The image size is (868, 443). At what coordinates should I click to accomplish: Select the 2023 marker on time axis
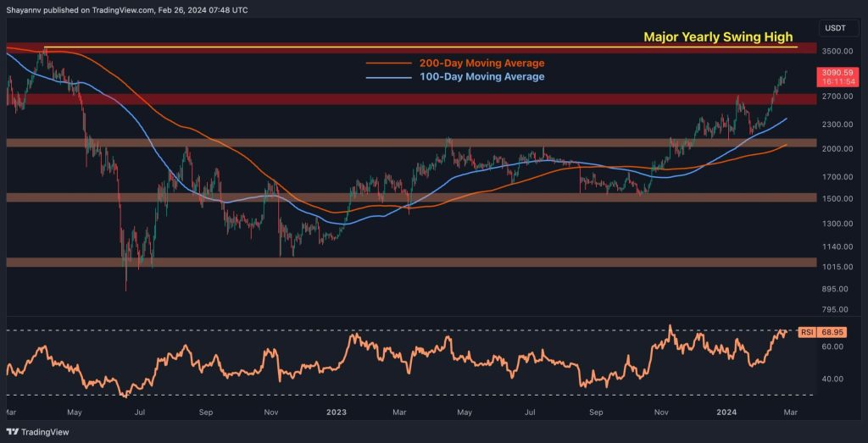coord(336,413)
